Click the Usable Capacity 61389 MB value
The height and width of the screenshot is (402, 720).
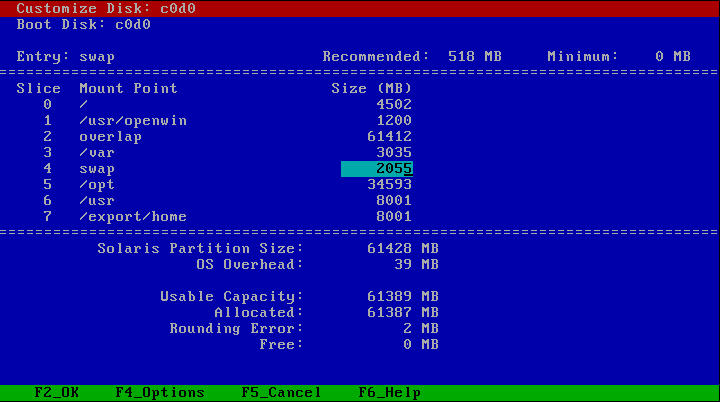pos(403,297)
